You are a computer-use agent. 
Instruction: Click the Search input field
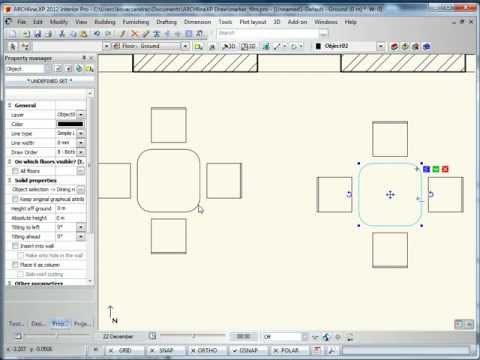point(268,33)
